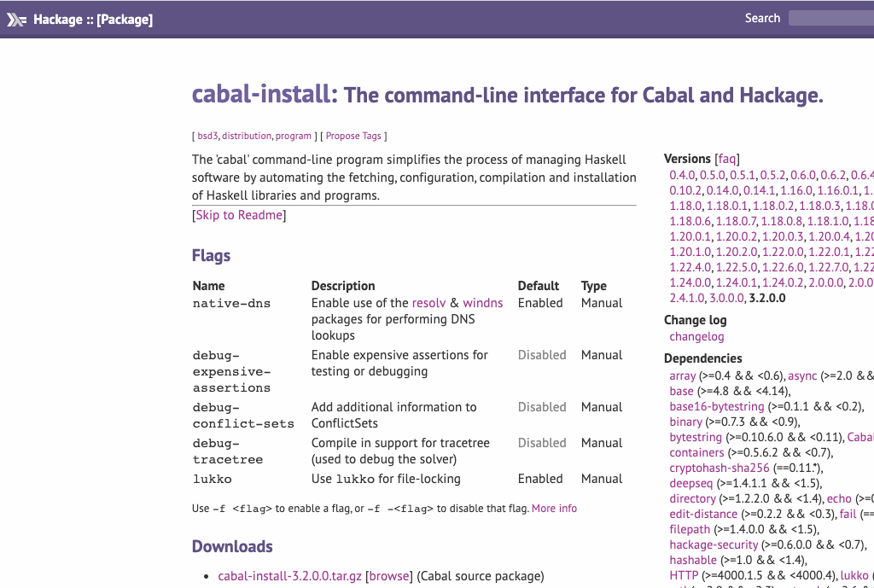Open the Hackage home link
The width and height of the screenshot is (874, 588).
click(x=58, y=20)
